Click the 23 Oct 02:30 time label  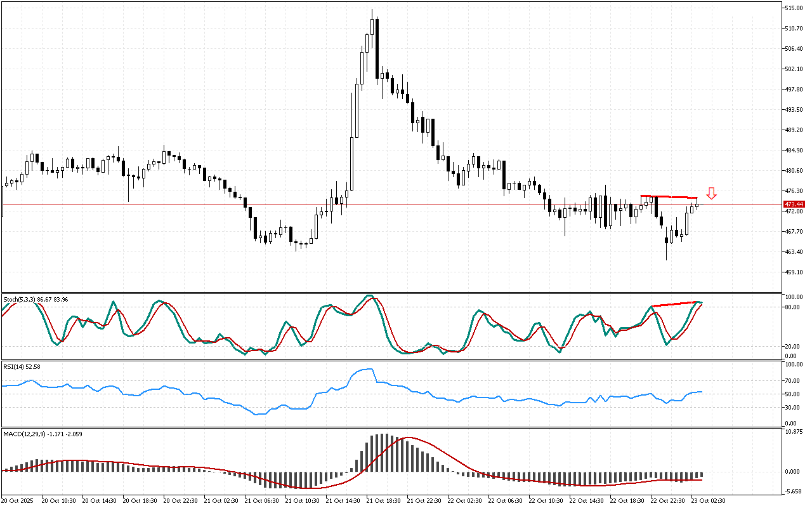coord(708,501)
